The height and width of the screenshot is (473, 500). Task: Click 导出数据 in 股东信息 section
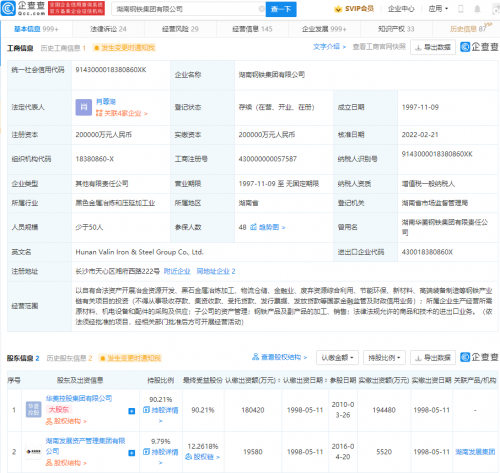433,358
